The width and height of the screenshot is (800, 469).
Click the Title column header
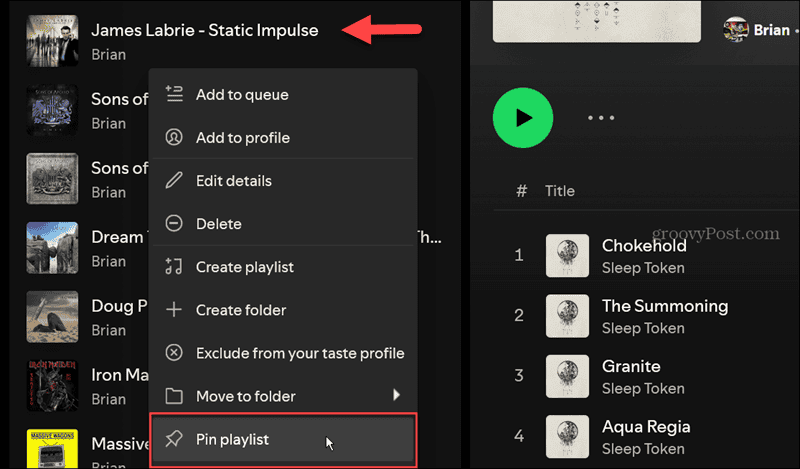click(x=560, y=191)
